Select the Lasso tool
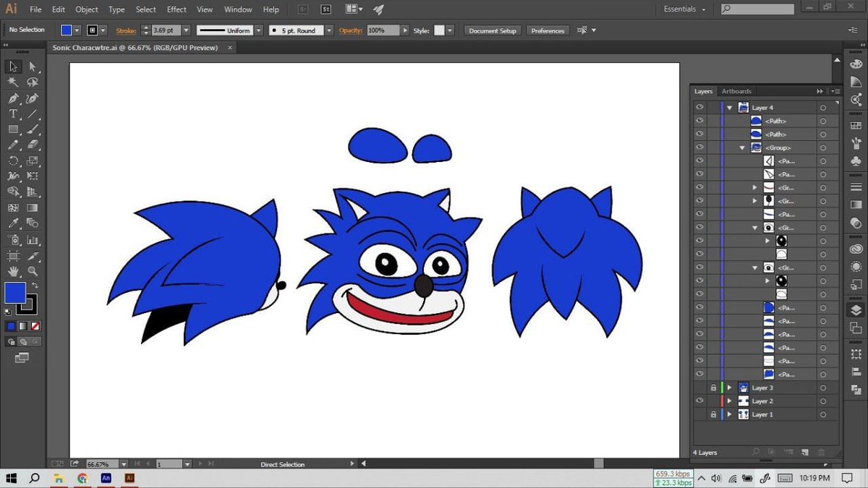The image size is (868, 488). click(33, 82)
